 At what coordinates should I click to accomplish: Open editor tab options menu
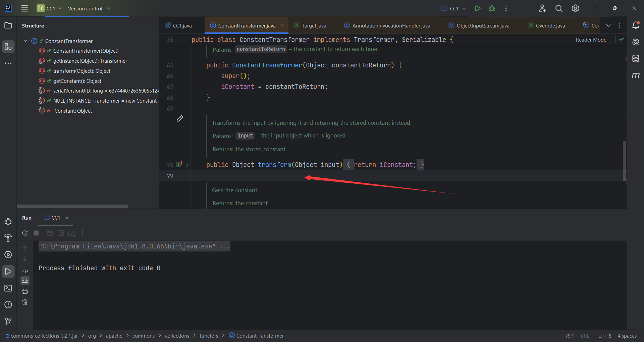(x=619, y=25)
